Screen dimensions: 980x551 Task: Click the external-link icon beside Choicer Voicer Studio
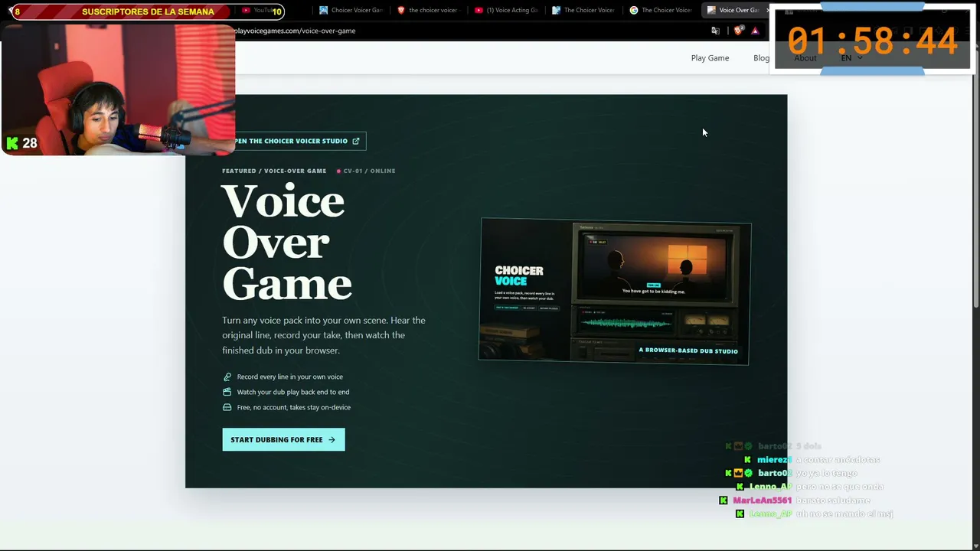(x=355, y=141)
